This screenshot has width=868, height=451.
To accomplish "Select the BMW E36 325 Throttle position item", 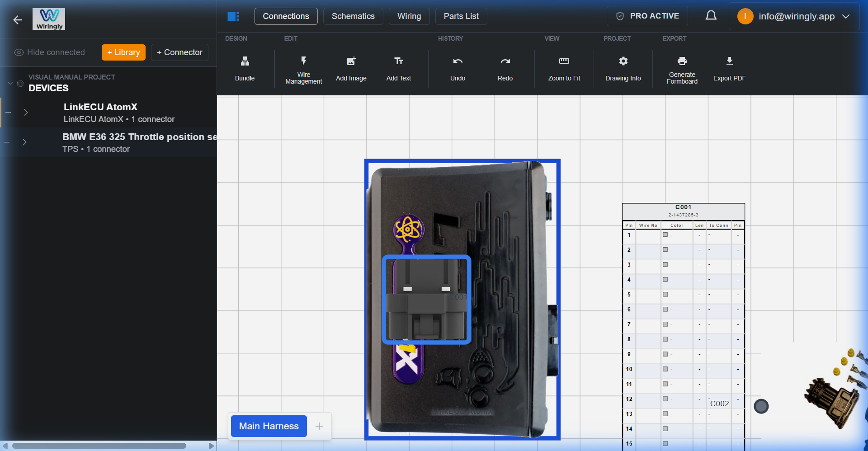I will [x=109, y=142].
